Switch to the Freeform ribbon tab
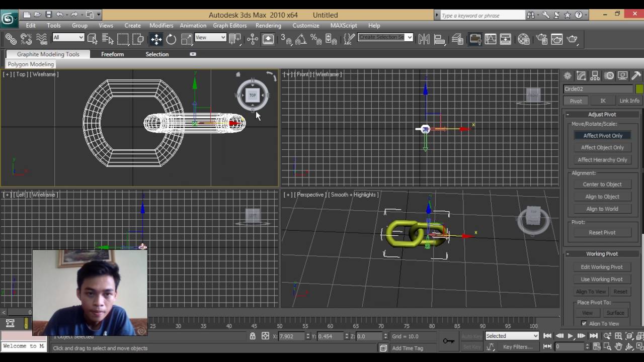This screenshot has width=644, height=362. 112,54
